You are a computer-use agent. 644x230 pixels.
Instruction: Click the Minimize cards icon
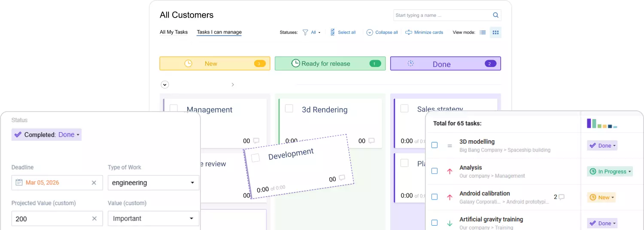point(408,32)
